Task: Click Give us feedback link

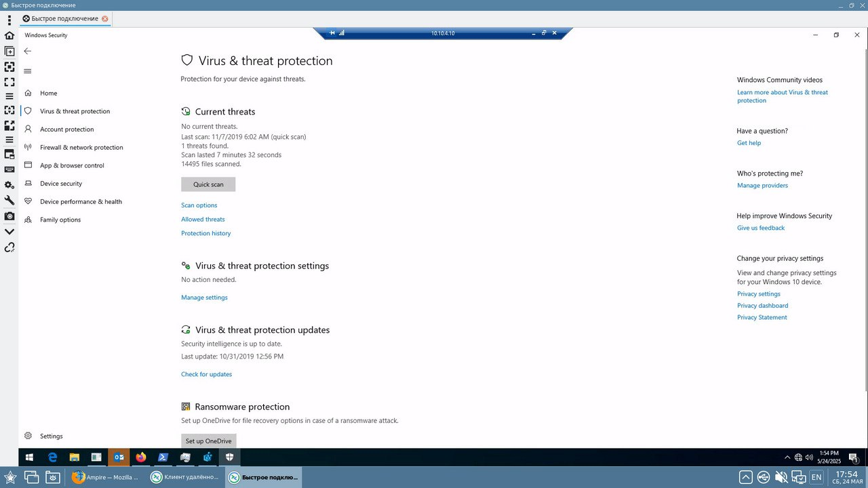Action: 761,228
